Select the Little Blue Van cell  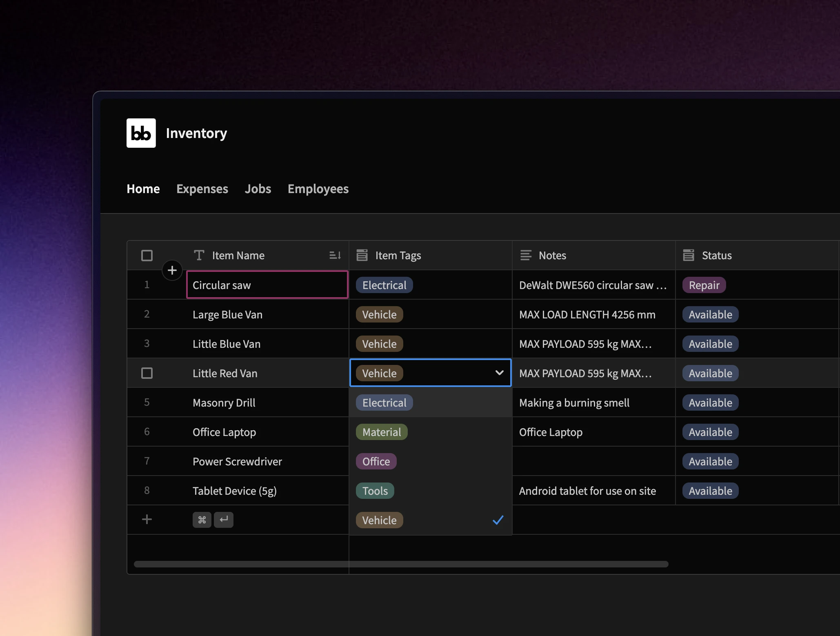pyautogui.click(x=267, y=344)
